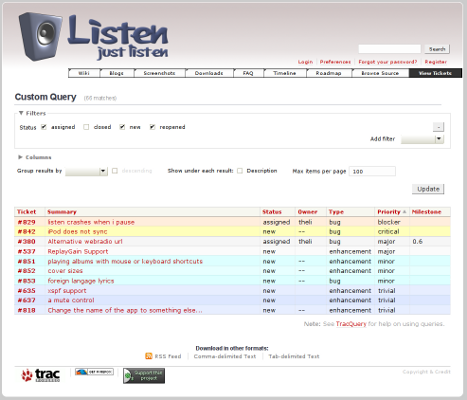Click the RSS Feed text link
467x400 pixels.
click(168, 356)
